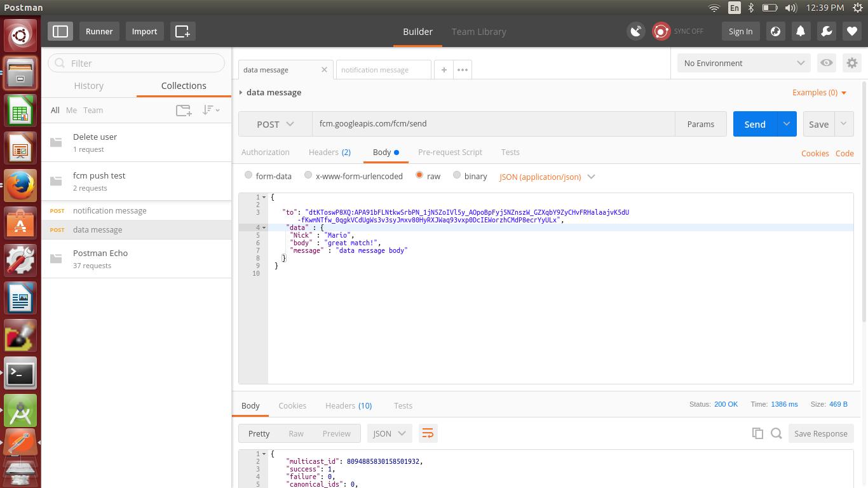Click the Import button
The image size is (868, 488).
[x=144, y=31]
